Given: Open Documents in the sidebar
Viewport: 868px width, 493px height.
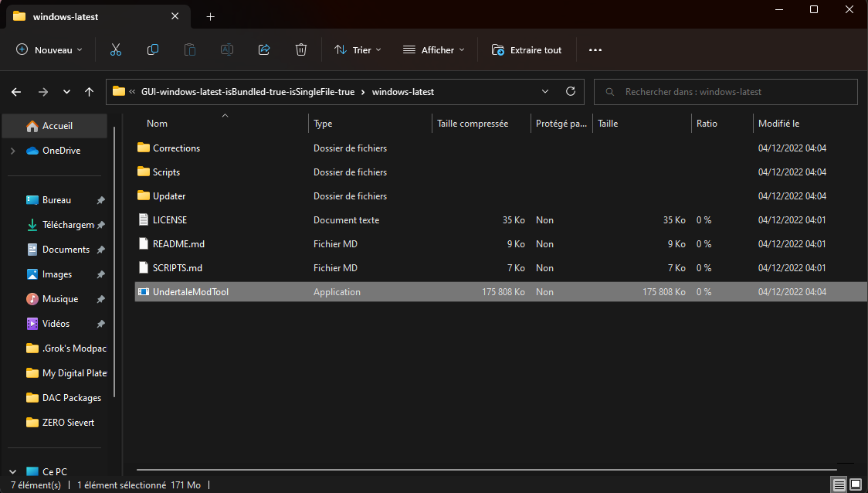Looking at the screenshot, I should [x=58, y=250].
